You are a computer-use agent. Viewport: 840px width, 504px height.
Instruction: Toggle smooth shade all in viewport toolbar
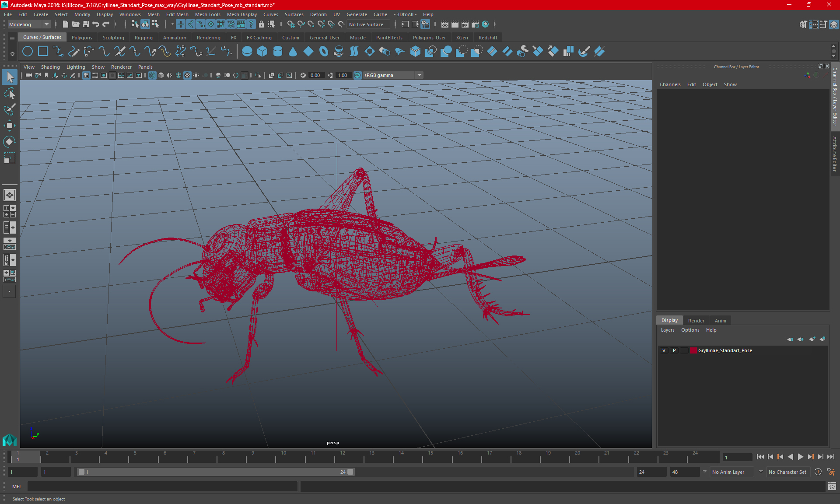pos(161,75)
